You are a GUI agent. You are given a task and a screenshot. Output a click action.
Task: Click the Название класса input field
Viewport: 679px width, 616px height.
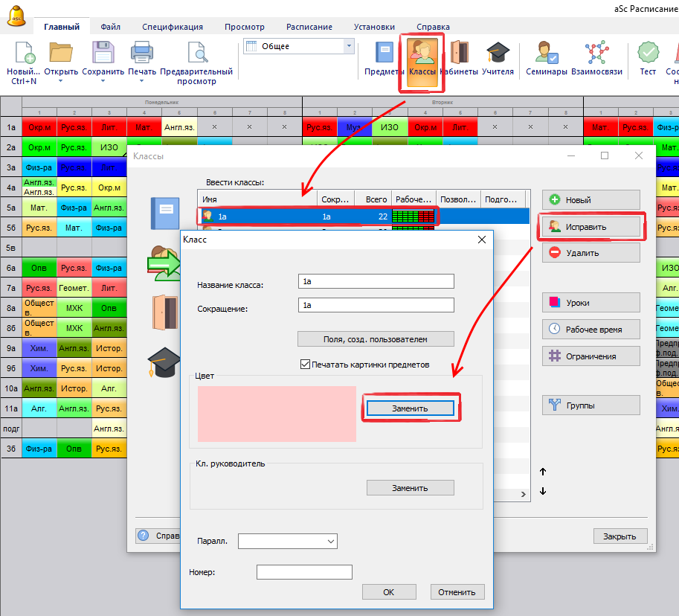pos(375,281)
